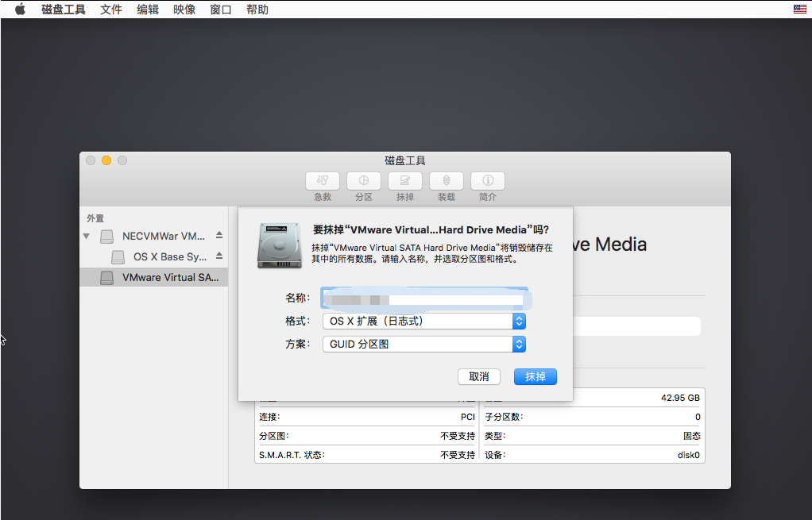Click the 子分区数 label
812x520 pixels.
tap(504, 417)
